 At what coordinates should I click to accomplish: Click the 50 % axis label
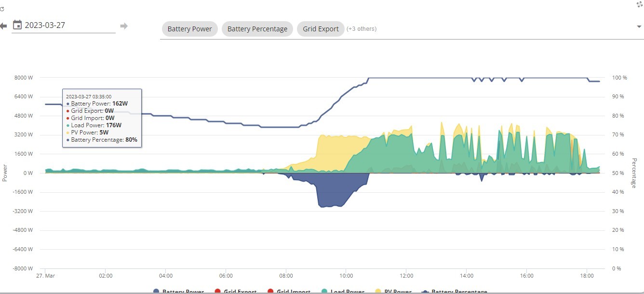(x=618, y=173)
